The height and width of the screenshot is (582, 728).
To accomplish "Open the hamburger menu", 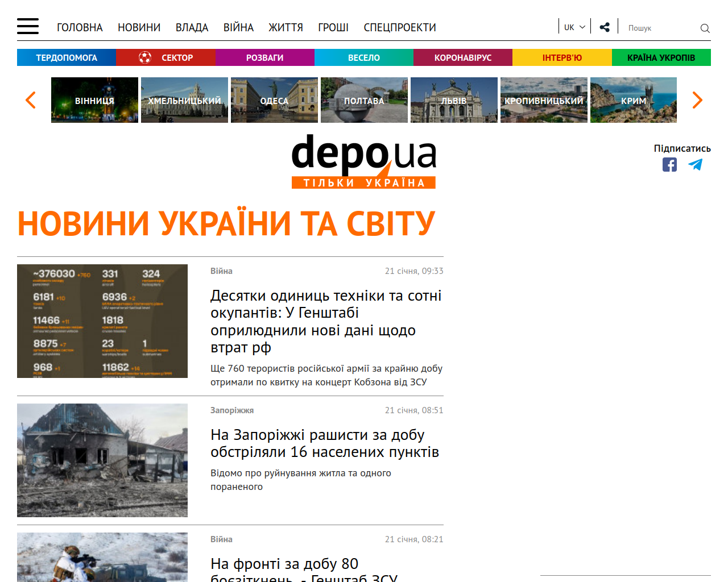I will click(28, 26).
